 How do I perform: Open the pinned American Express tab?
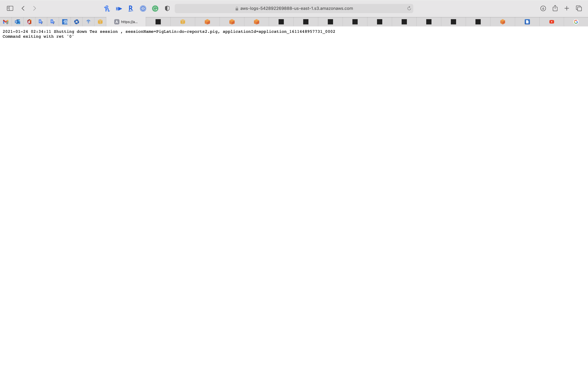65,22
